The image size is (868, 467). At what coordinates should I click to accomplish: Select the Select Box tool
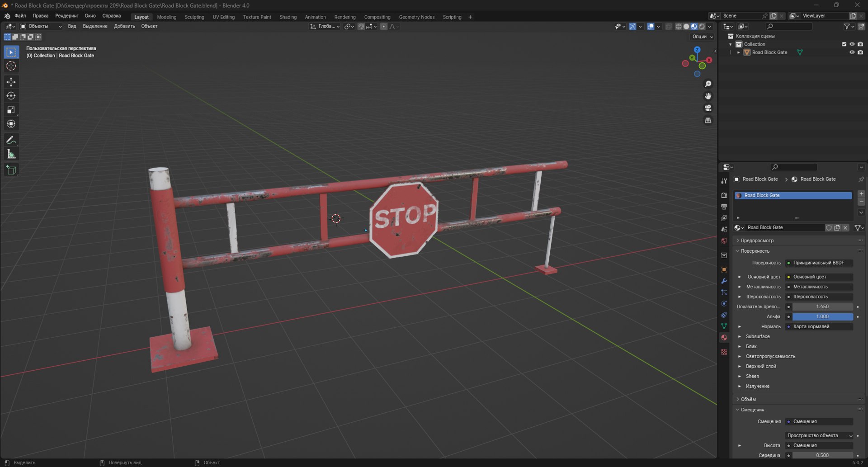click(x=11, y=52)
